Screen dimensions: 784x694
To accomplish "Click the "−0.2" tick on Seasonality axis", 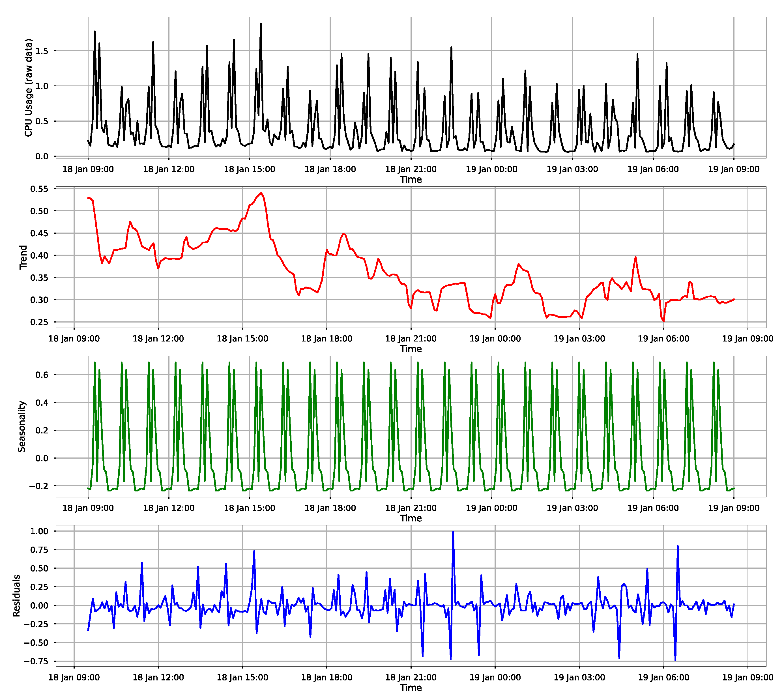I will [x=39, y=486].
